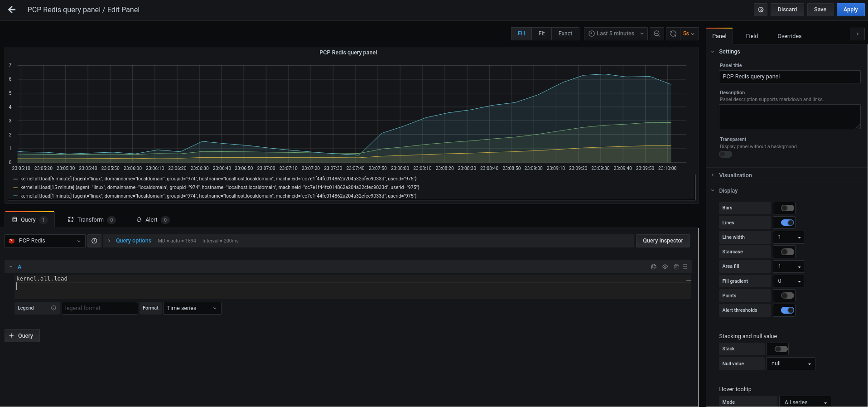This screenshot has width=868, height=407.
Task: Open dashboard settings gear icon
Action: click(x=761, y=10)
